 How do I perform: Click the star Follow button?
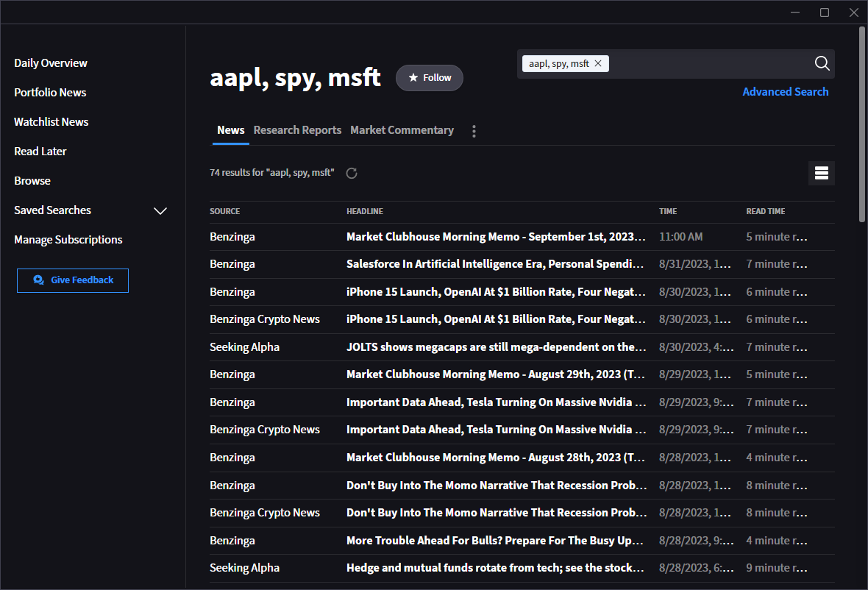coord(430,78)
